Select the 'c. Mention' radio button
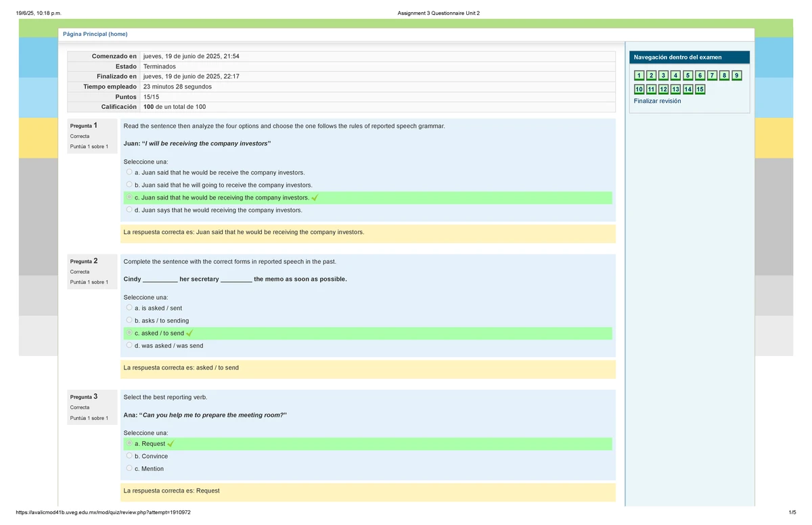Screen dimensions: 812x525 (x=129, y=469)
